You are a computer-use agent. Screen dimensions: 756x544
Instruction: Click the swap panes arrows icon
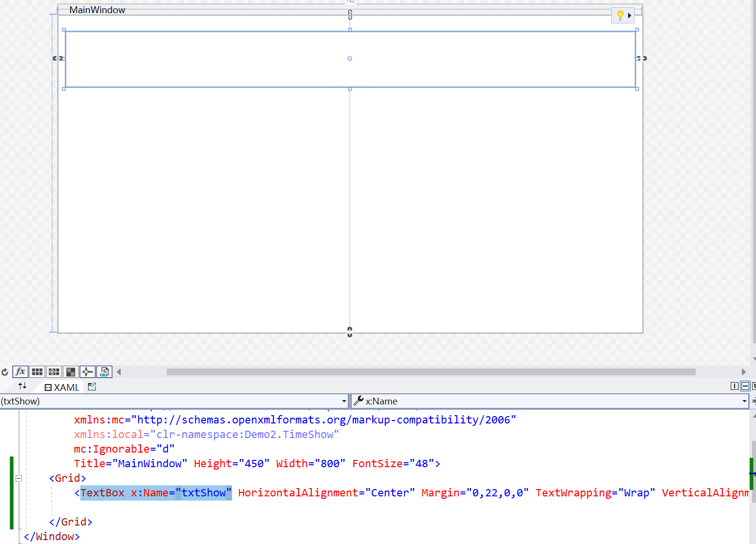pos(22,386)
